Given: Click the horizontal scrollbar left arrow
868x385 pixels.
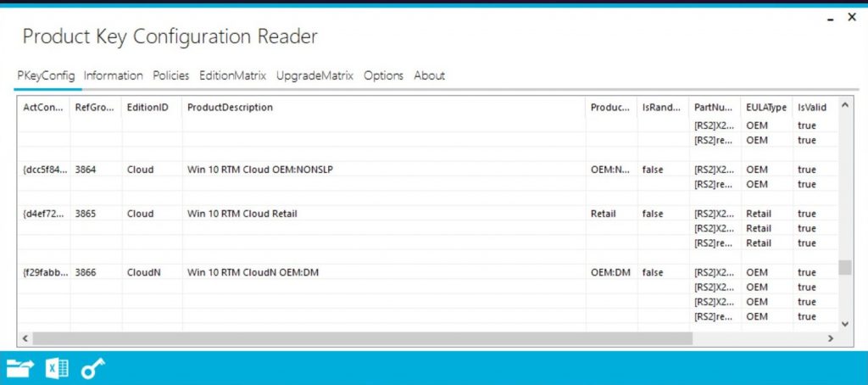Looking at the screenshot, I should [25, 338].
